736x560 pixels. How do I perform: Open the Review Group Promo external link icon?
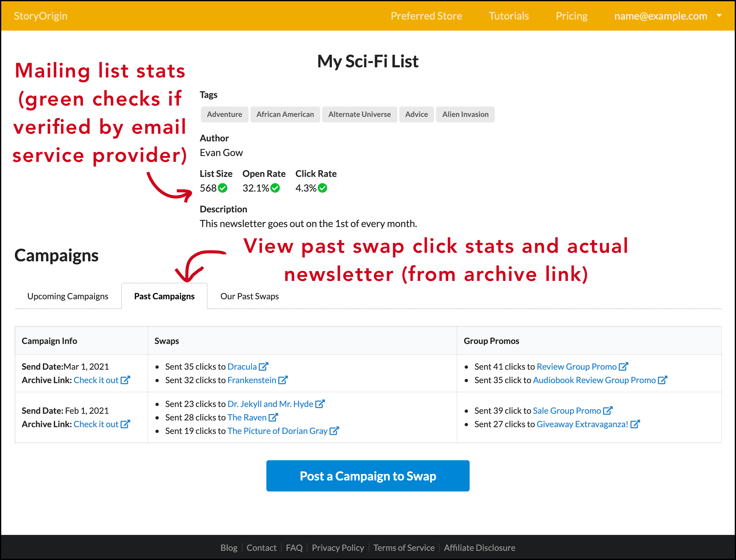(624, 366)
